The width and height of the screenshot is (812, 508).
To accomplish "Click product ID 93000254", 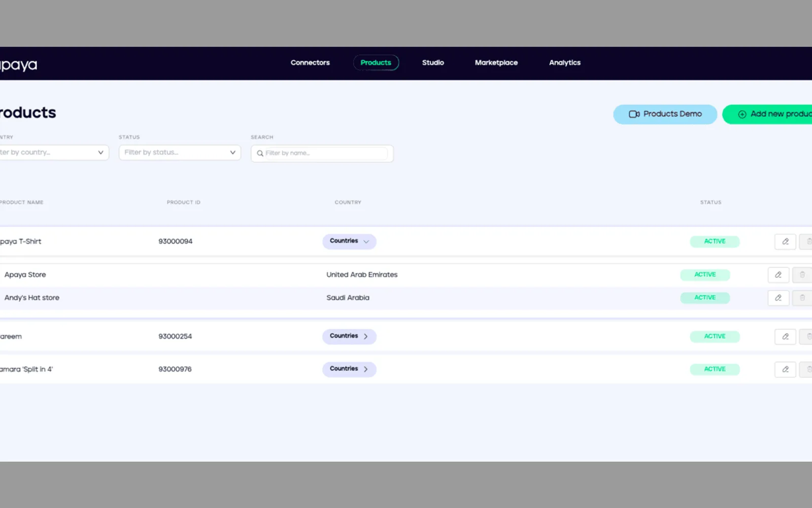I will (175, 336).
